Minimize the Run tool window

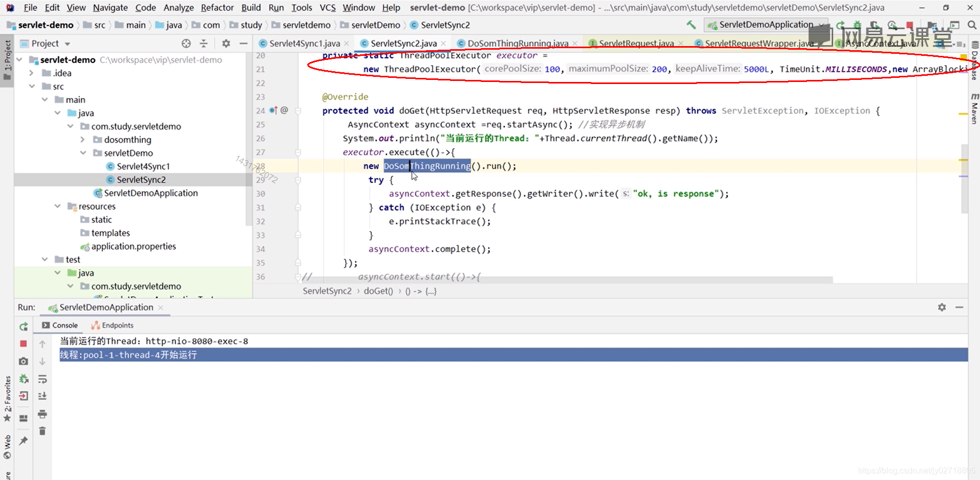pos(959,307)
